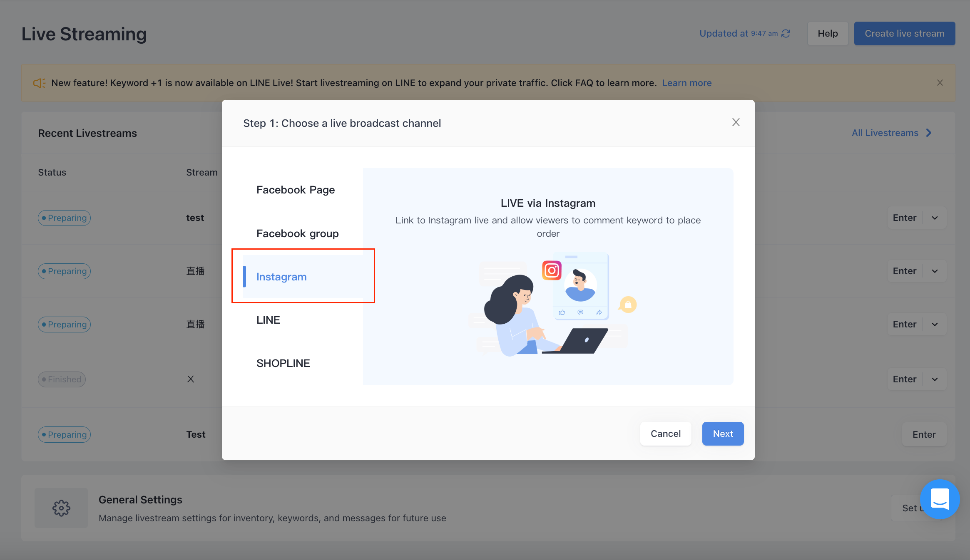Click the refresh icon next to Updated at
970x560 pixels.
[786, 34]
